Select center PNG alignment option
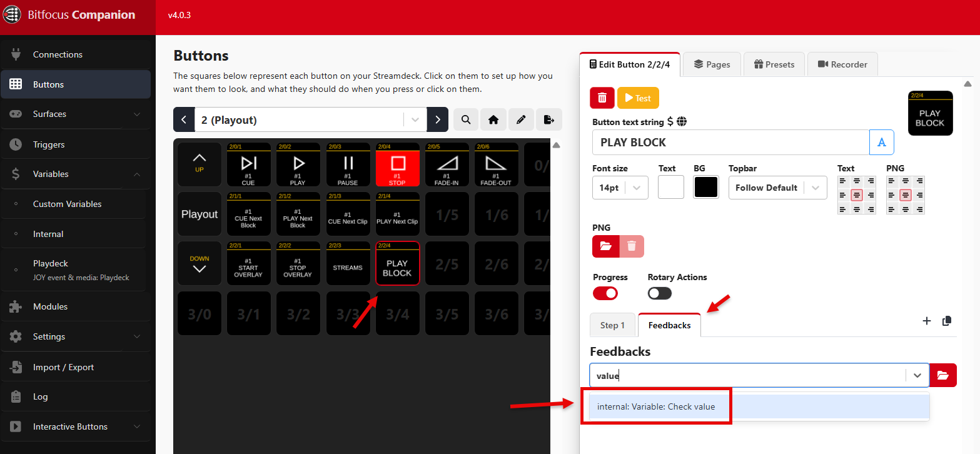 (905, 195)
